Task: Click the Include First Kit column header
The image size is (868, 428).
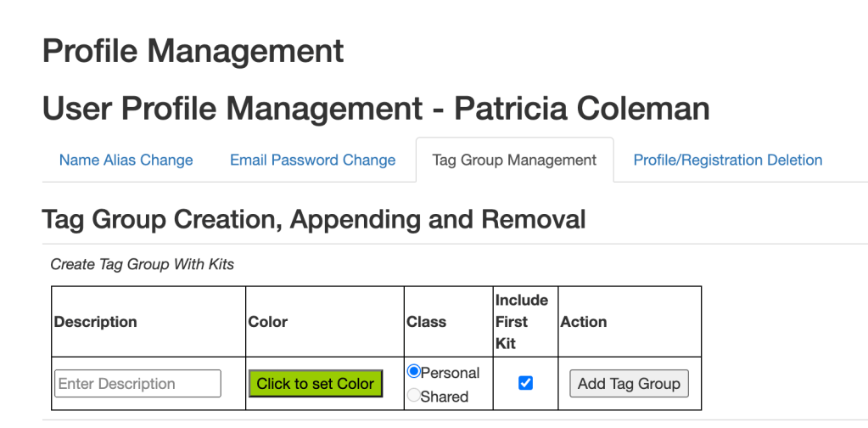Action: click(x=521, y=322)
